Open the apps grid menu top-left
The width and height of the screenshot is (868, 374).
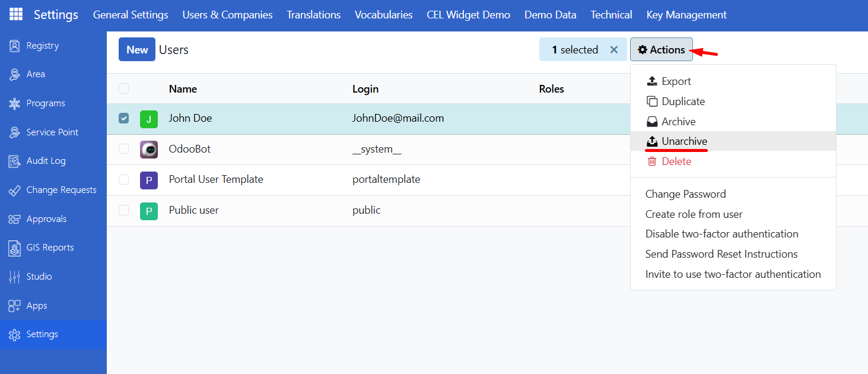(x=16, y=14)
